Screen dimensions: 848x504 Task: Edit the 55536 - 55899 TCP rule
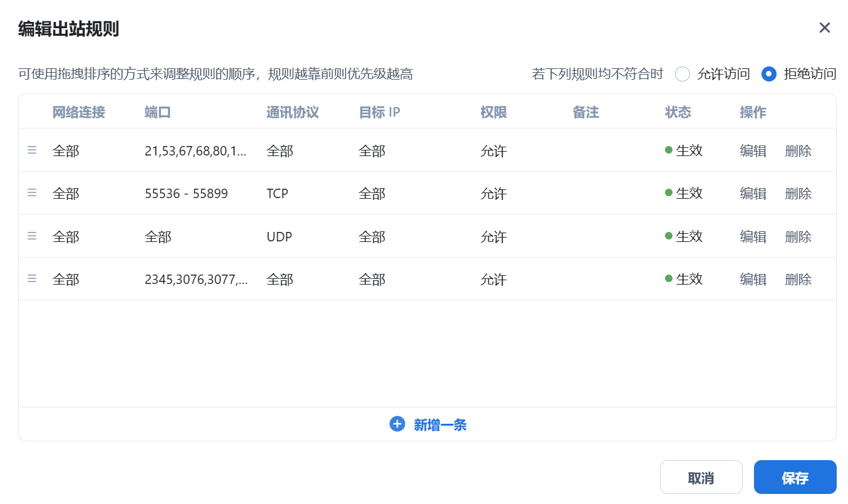pos(753,193)
